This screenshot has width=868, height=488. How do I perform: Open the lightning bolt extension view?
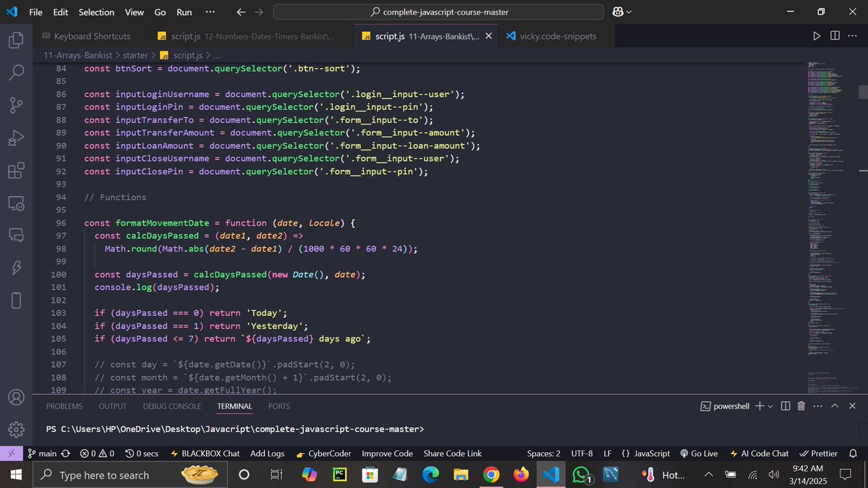tap(16, 267)
